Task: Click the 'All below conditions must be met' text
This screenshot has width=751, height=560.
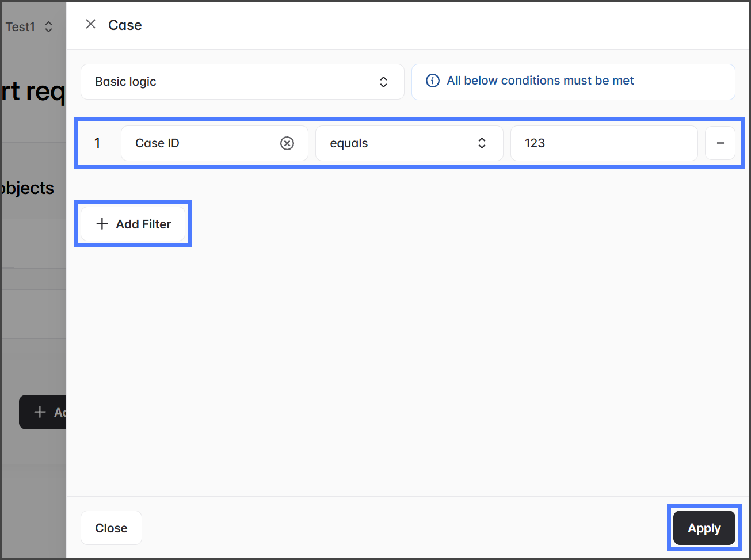Action: click(x=540, y=81)
